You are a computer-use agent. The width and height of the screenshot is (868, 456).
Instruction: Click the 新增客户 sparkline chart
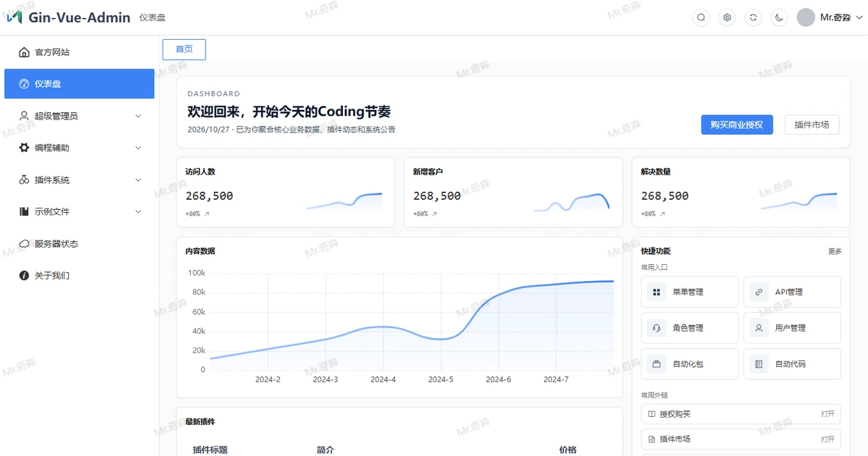pyautogui.click(x=572, y=202)
